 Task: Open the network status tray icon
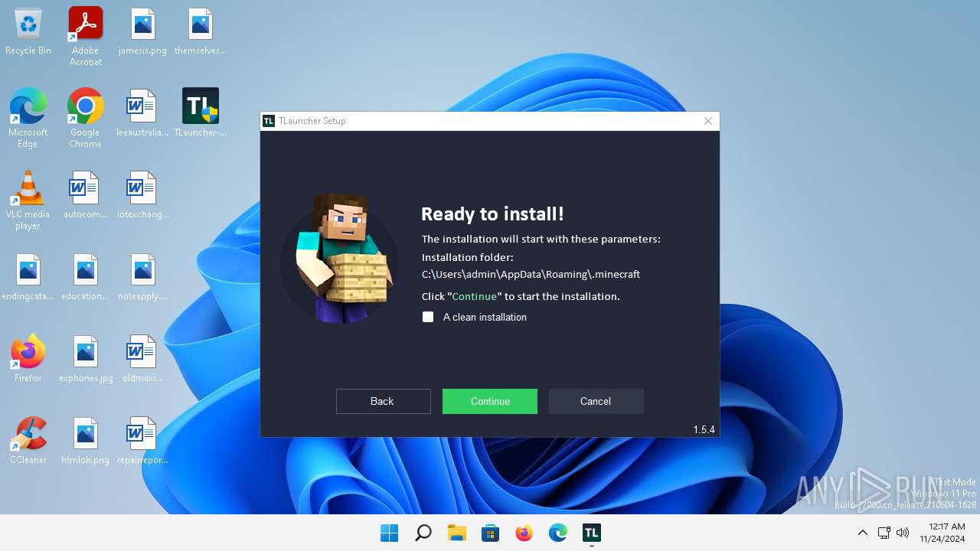coord(884,533)
